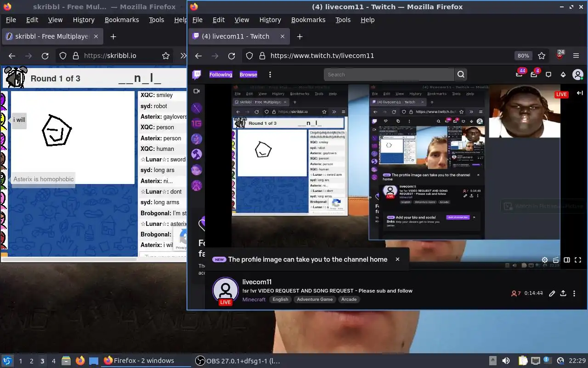Viewport: 588px width, 368px height.
Task: Open Twitch home via purple logo
Action: pos(197,75)
